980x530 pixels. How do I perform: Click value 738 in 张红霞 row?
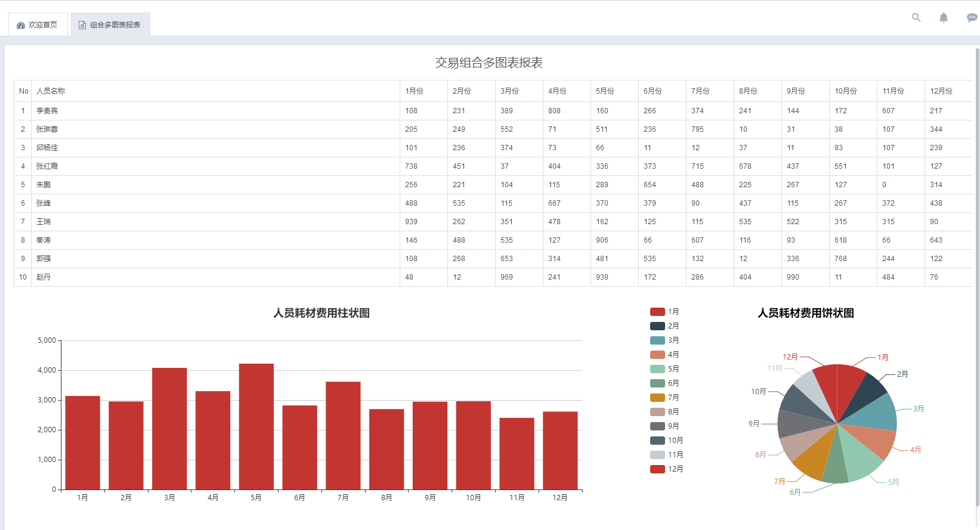click(411, 166)
